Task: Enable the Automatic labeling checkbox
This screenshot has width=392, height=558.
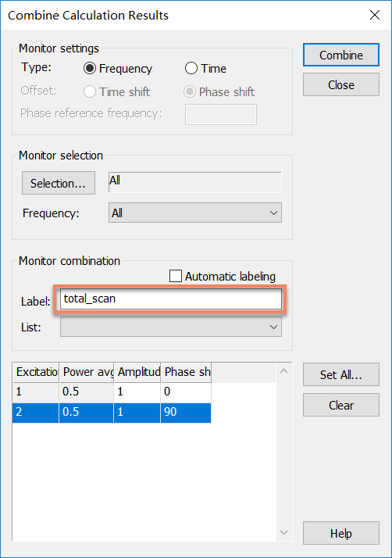Action: point(176,276)
